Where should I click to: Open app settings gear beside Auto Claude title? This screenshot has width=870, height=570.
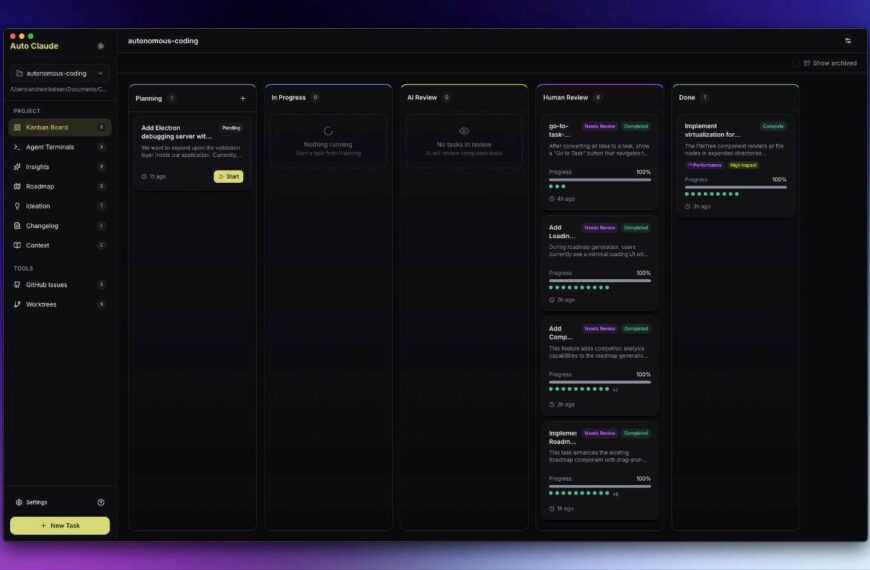pyautogui.click(x=100, y=46)
